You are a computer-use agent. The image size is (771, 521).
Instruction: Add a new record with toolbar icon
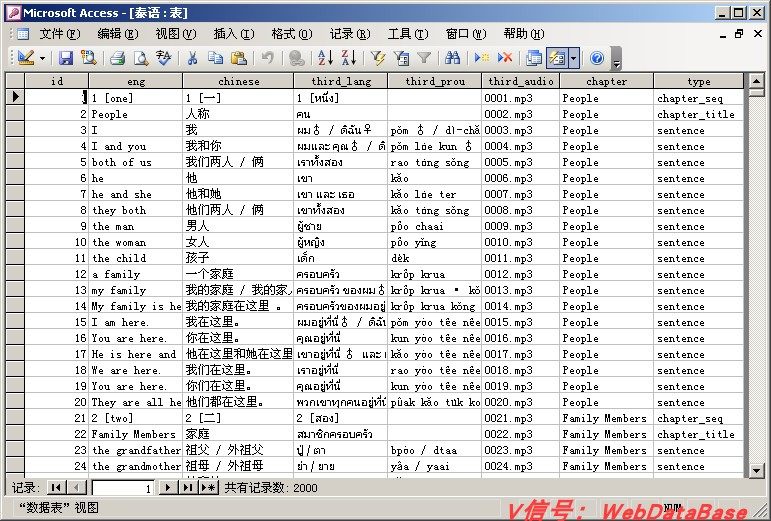pos(482,58)
